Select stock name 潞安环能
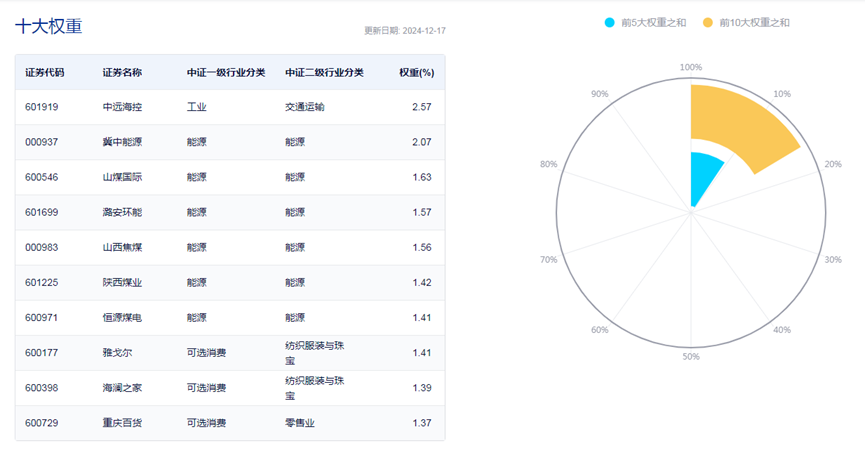The width and height of the screenshot is (865, 453). (122, 212)
